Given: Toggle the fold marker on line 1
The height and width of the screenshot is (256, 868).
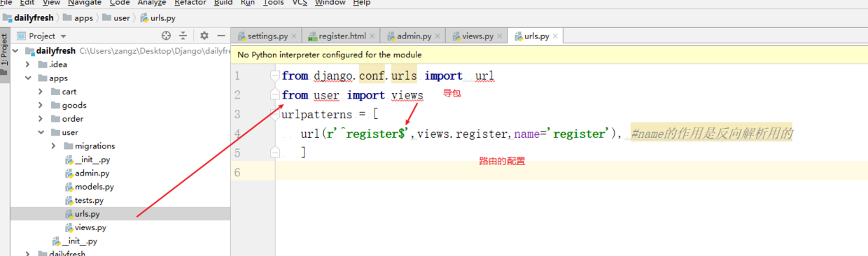Looking at the screenshot, I should (x=275, y=76).
